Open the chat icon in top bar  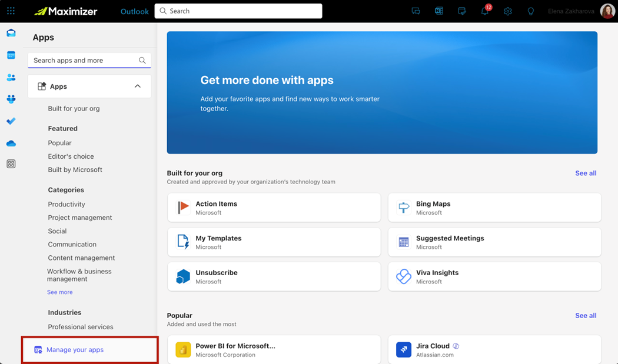click(416, 11)
